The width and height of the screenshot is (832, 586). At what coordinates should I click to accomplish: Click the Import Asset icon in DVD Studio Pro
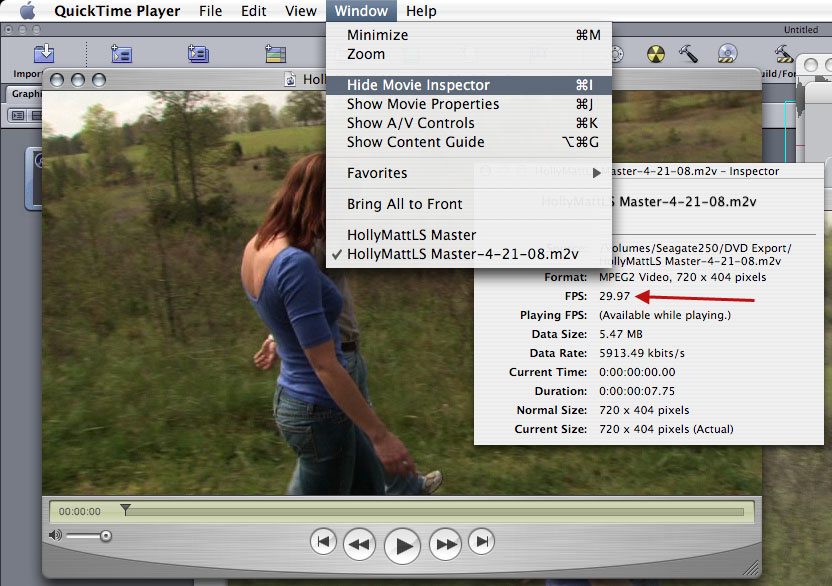44,54
